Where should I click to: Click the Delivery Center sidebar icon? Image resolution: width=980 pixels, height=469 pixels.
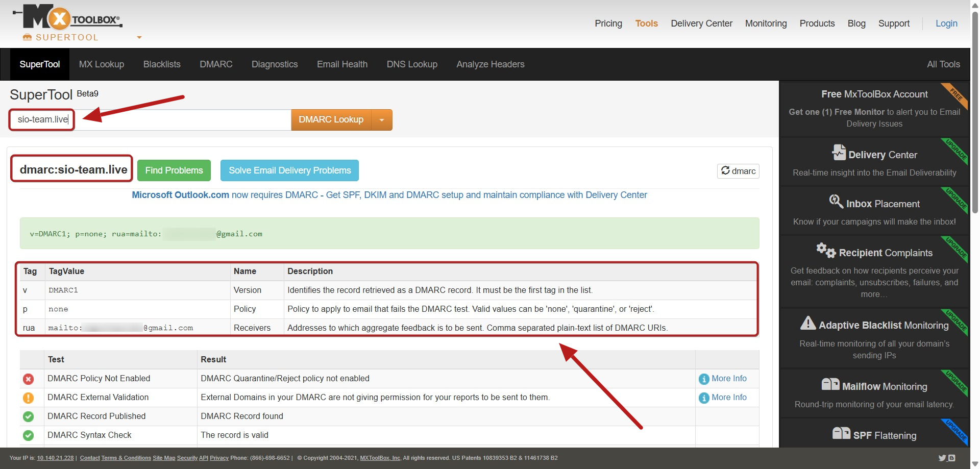(839, 153)
